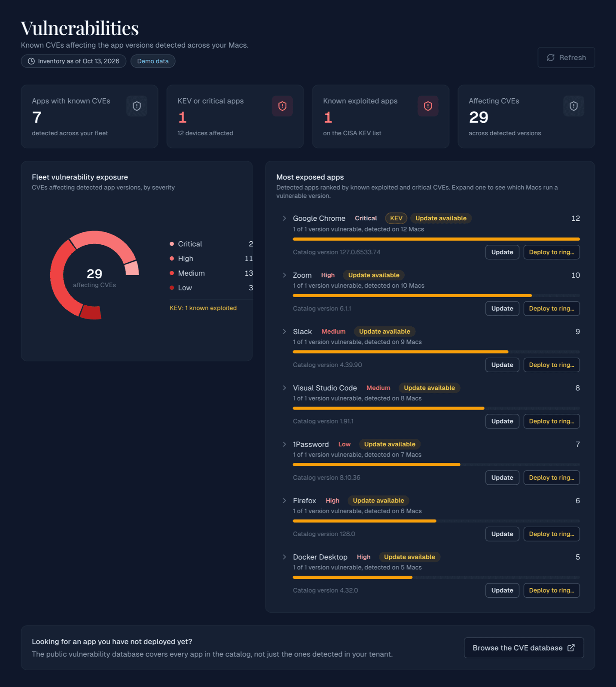This screenshot has width=616, height=687.
Task: Deploy Google Chrome to ring
Action: 552,252
